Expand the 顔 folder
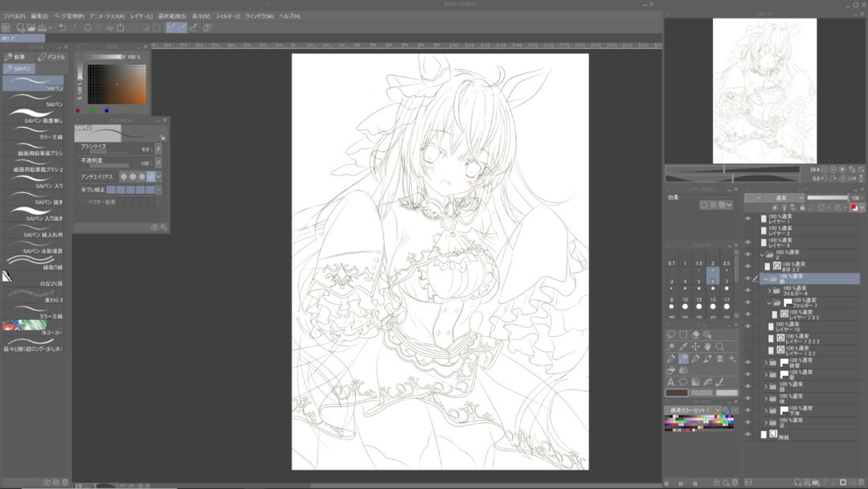This screenshot has width=868, height=489. click(x=766, y=387)
